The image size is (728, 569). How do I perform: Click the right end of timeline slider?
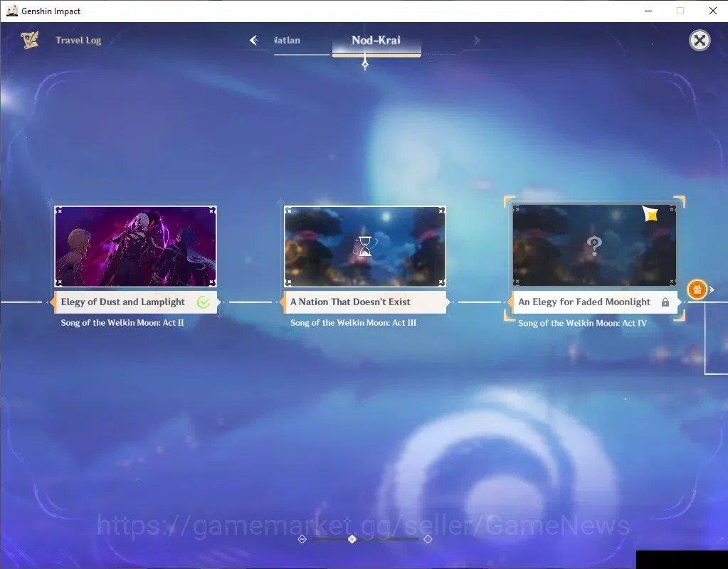pyautogui.click(x=428, y=539)
